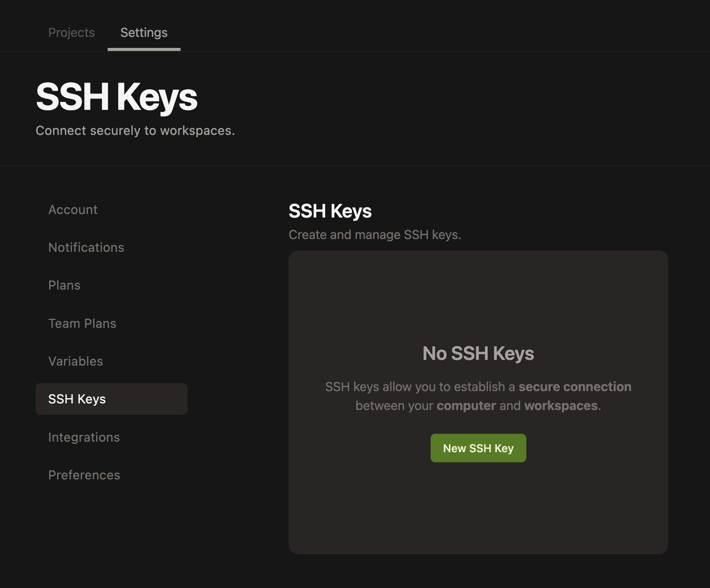Open Preferences from the sidebar
This screenshot has height=588, width=710.
84,475
